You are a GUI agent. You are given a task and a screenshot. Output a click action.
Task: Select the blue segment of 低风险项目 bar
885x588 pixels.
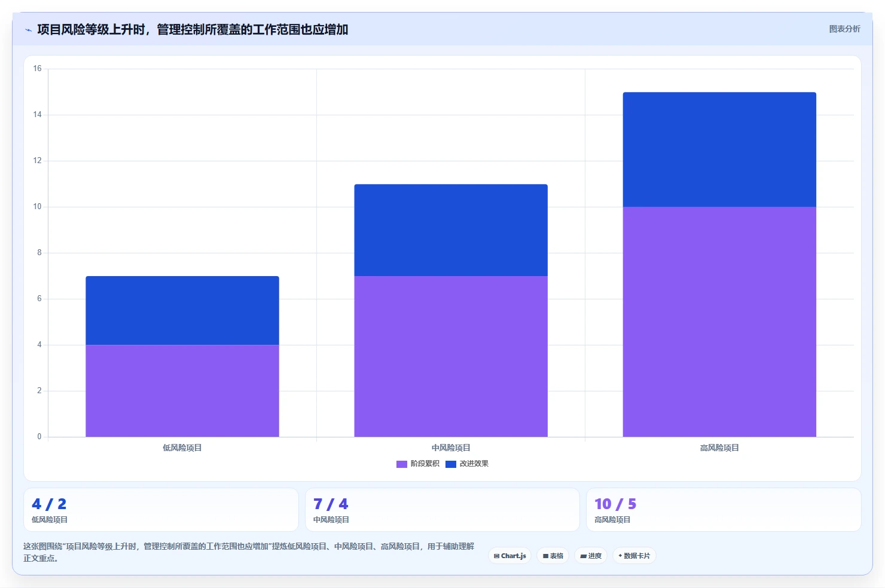click(182, 311)
